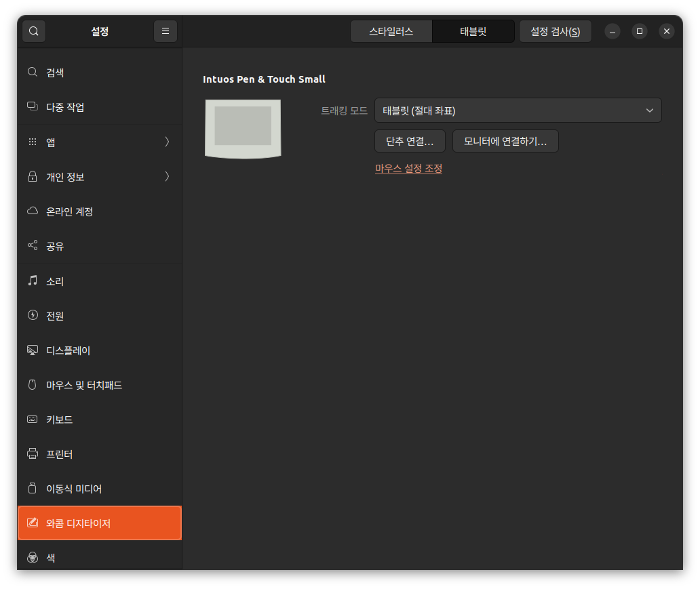This screenshot has width=700, height=589.
Task: Open the 마우스 설정 조정 link
Action: pos(408,168)
